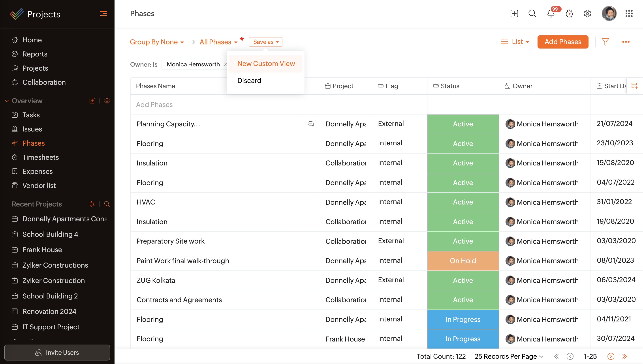The image size is (643, 364).
Task: Open the 25 Records Per Page dropdown
Action: click(509, 356)
